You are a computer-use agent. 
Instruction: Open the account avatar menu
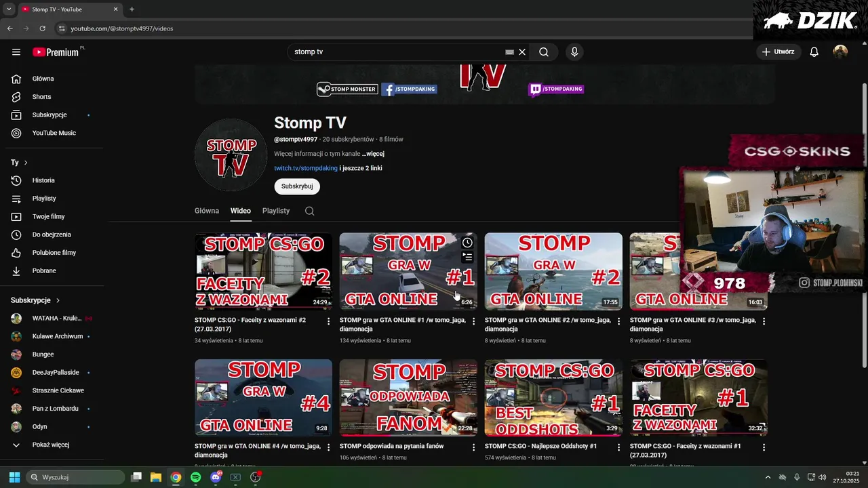pos(840,52)
